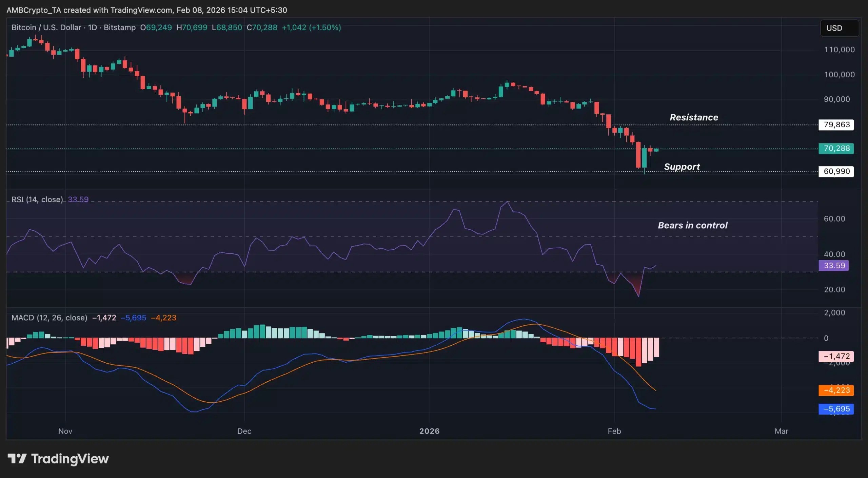
Task: Click the MACD signal value −5,695 label
Action: [x=835, y=409]
